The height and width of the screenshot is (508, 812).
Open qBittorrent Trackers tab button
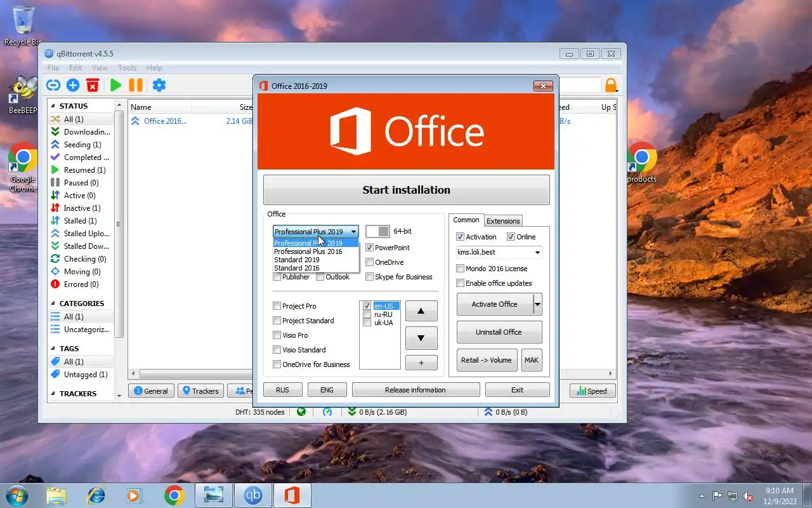[x=200, y=391]
